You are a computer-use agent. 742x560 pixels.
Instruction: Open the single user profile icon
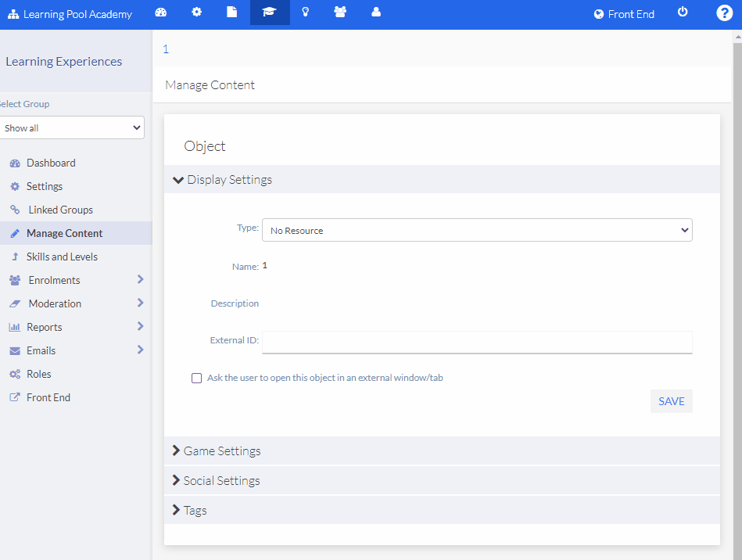point(375,13)
